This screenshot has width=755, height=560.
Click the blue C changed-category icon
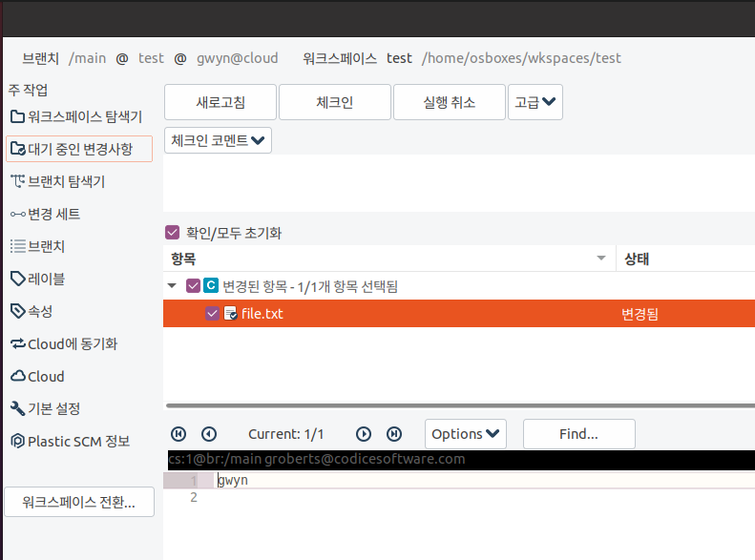coord(211,285)
